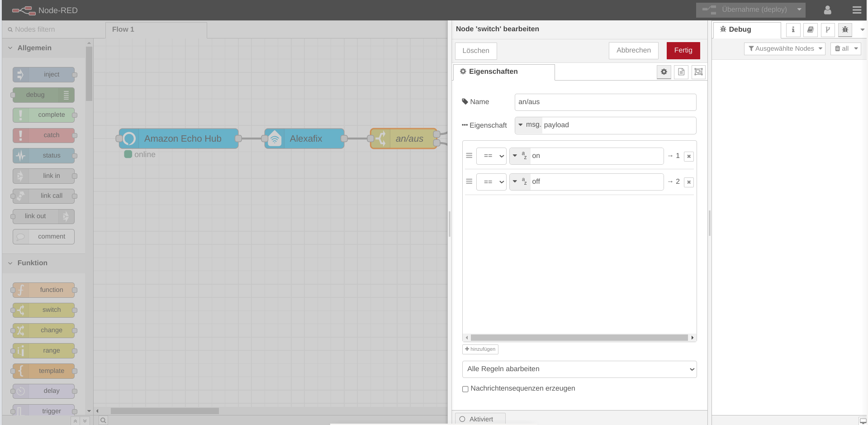Pick the catch node in palette
The height and width of the screenshot is (425, 868).
(x=43, y=135)
